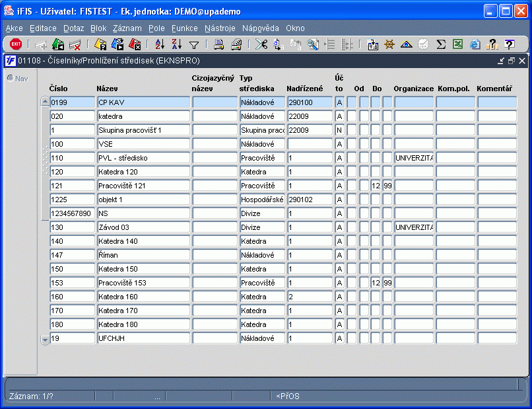Click the Do field '12' in row 121
532x409 pixels.
coord(376,186)
